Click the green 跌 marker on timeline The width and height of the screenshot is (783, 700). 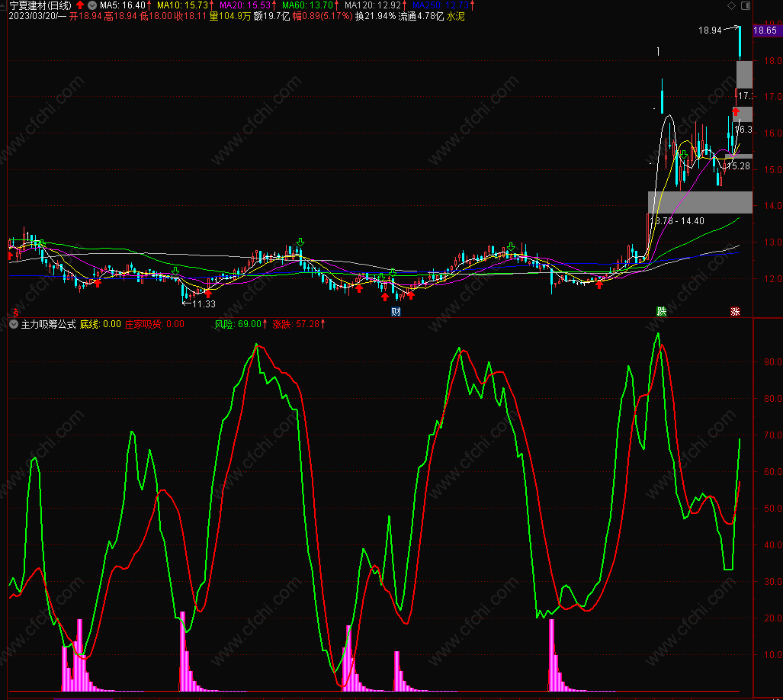[662, 312]
